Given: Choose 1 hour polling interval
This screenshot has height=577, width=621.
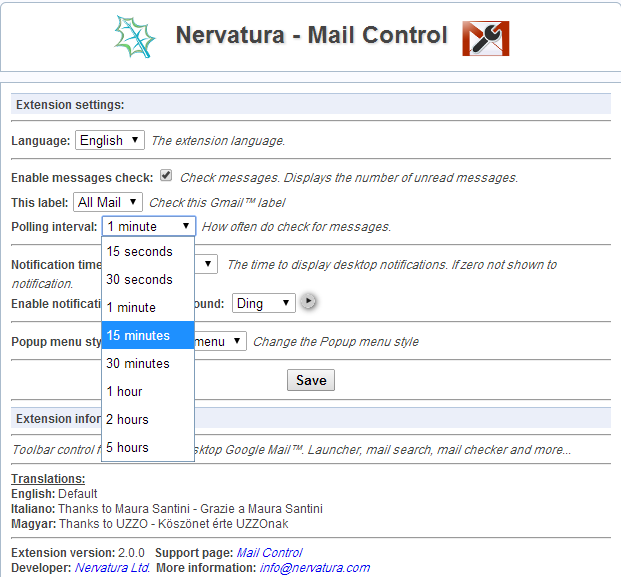Looking at the screenshot, I should coord(148,391).
